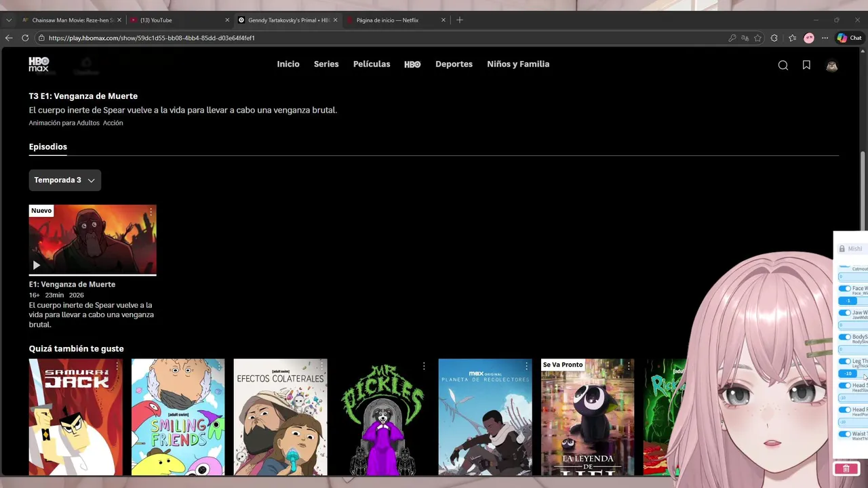The width and height of the screenshot is (868, 488).
Task: Click the red trash delete button
Action: click(846, 469)
